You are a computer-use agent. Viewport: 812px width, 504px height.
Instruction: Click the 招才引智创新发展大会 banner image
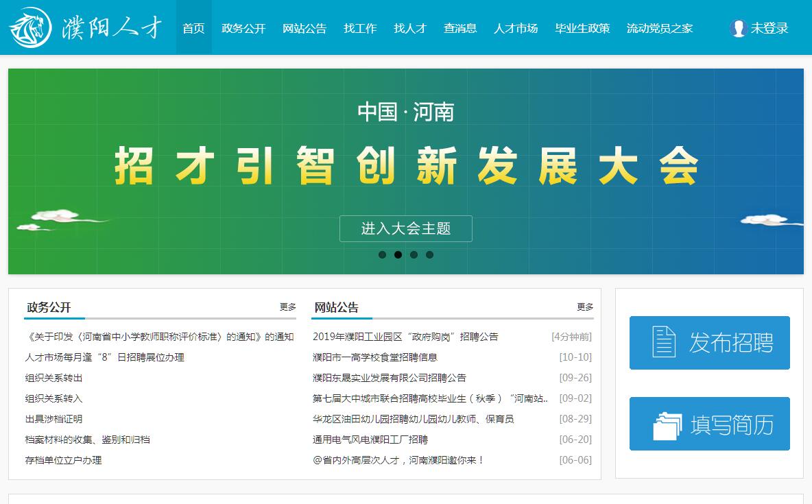pyautogui.click(x=406, y=165)
